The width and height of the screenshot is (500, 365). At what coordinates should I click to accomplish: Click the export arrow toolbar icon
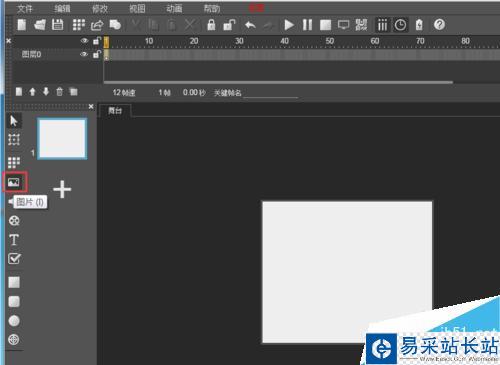pos(97,25)
